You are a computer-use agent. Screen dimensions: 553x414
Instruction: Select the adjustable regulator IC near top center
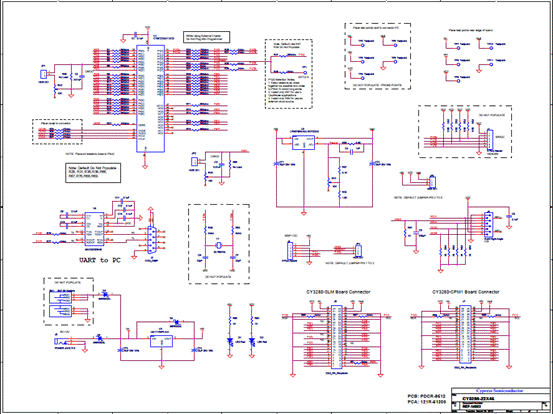click(x=303, y=143)
